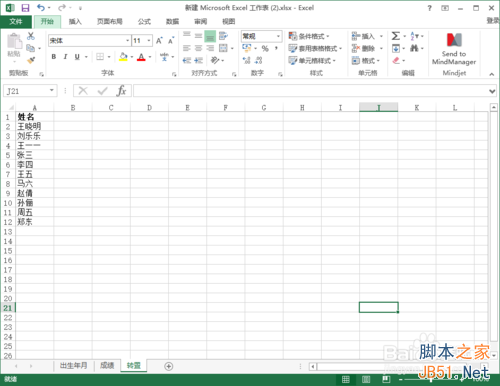
Task: Decrease indent in alignment group
Action: tap(187, 60)
